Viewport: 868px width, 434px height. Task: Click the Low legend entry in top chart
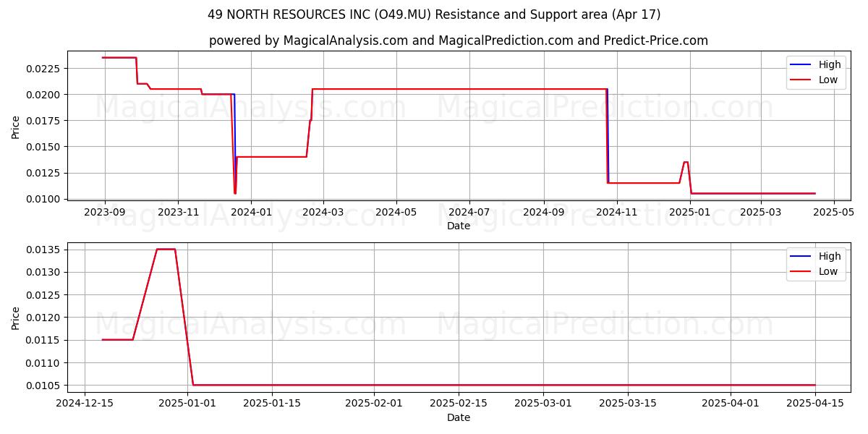tap(814, 80)
